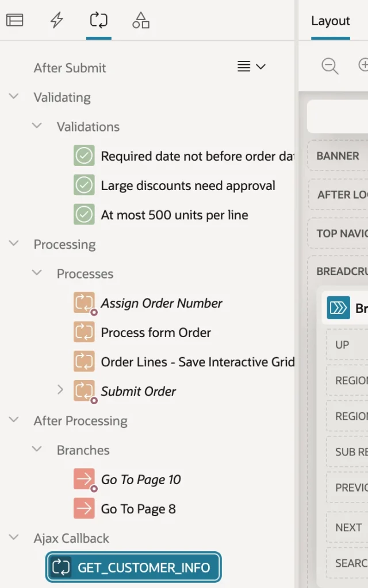Select At most 500 units per line

(x=175, y=215)
